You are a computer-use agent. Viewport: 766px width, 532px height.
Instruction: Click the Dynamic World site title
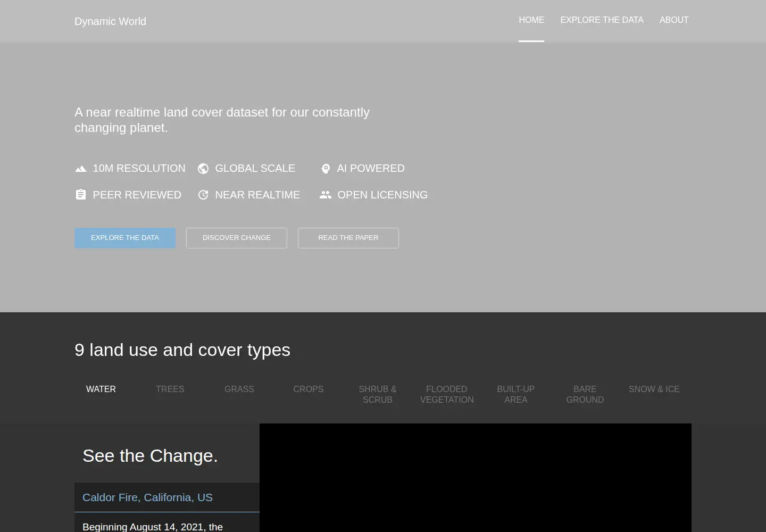coord(110,21)
